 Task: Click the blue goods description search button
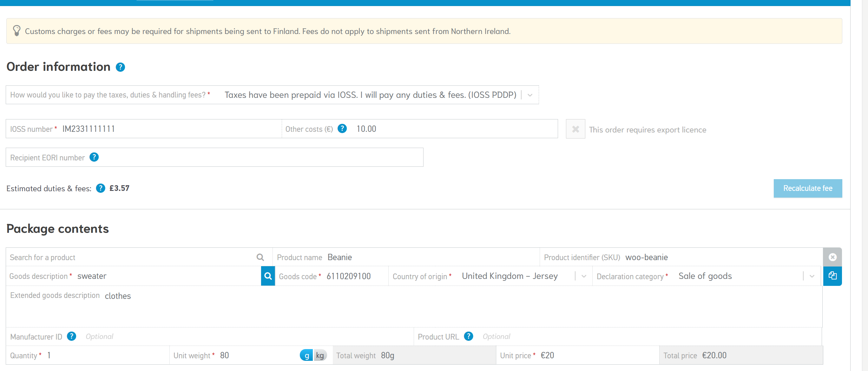[268, 276]
